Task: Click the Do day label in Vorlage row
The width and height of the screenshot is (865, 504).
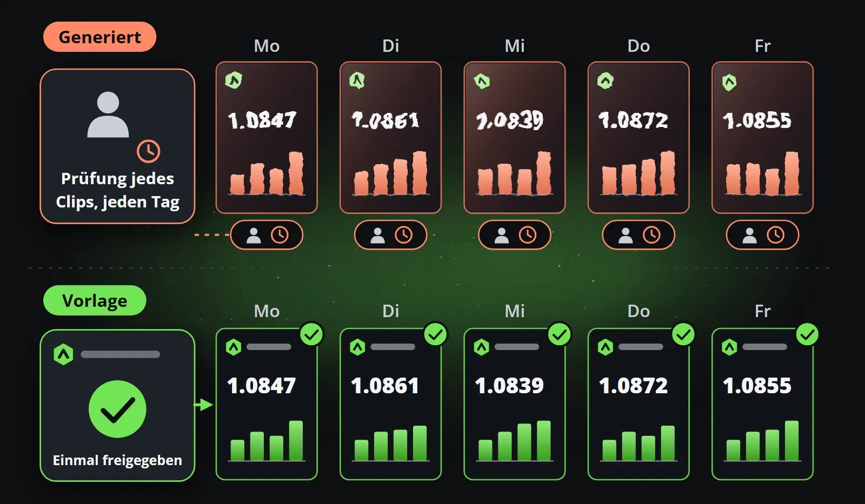Action: 638,311
